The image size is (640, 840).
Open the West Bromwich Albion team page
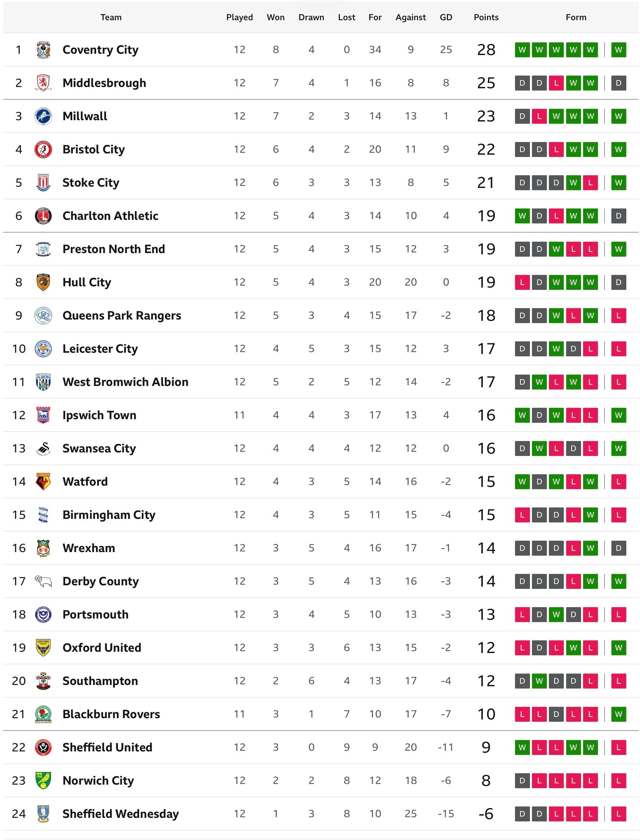[x=125, y=382]
